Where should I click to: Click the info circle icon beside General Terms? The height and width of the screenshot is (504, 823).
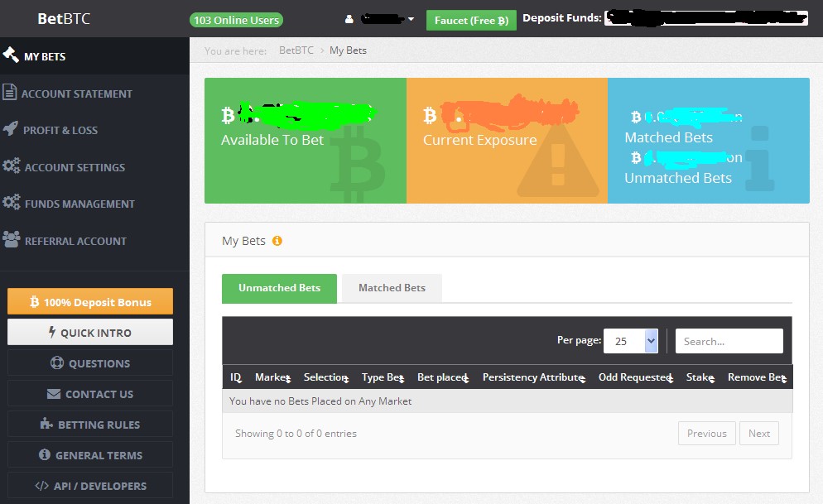point(45,454)
